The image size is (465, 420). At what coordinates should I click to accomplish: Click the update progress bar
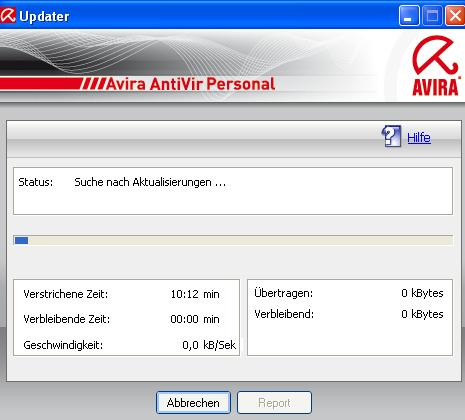click(x=233, y=240)
